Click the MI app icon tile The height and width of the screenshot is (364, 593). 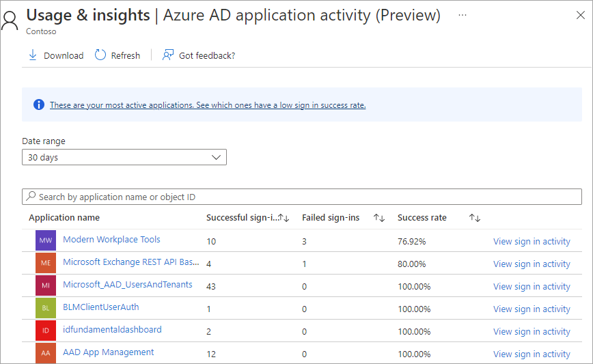46,285
